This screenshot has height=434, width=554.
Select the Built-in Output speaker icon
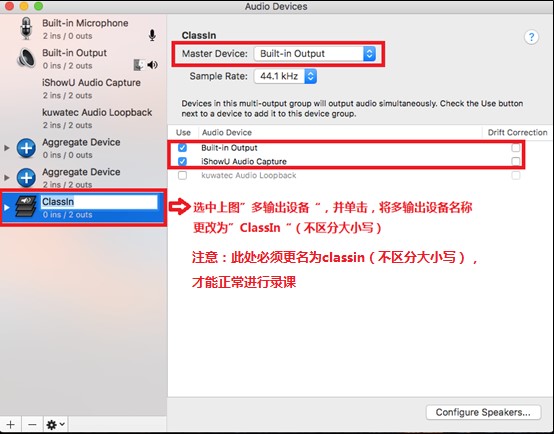(26, 58)
